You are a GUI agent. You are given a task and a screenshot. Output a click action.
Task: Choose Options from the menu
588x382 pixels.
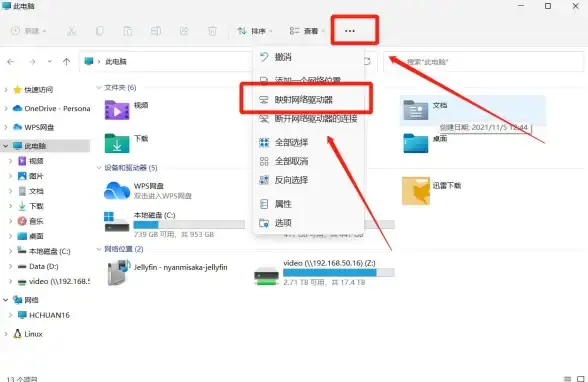[x=308, y=223]
